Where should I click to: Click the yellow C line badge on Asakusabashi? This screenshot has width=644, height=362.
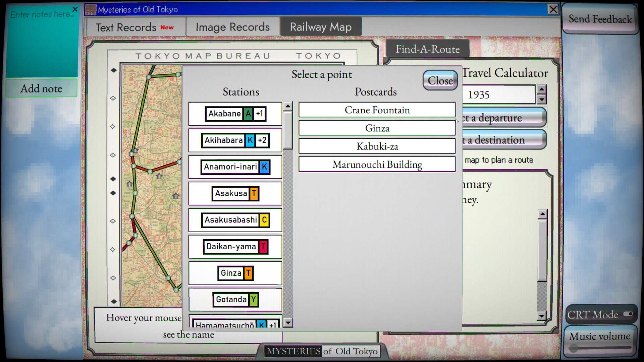coord(265,220)
